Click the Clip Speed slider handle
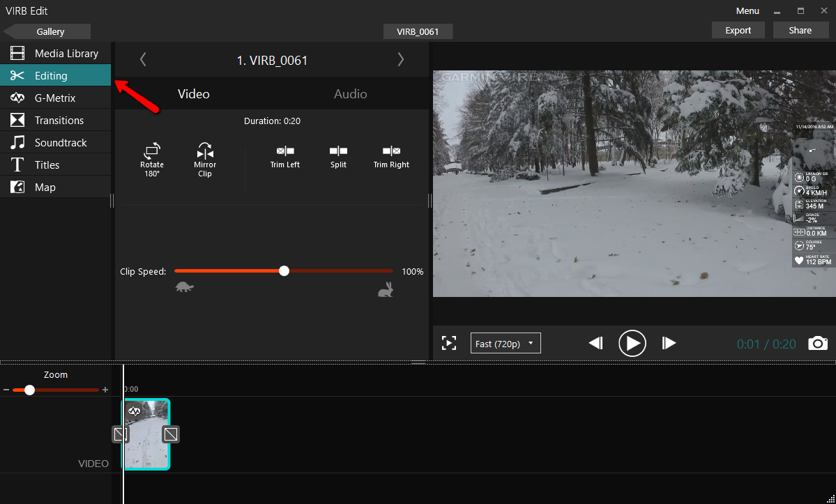This screenshot has height=504, width=836. [x=284, y=271]
